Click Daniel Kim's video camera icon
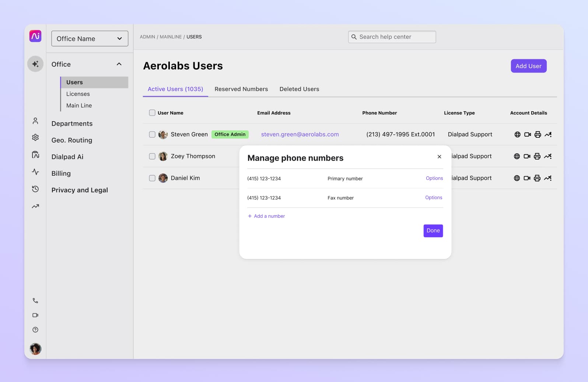Screen dimensions: 588x382 pos(527,178)
